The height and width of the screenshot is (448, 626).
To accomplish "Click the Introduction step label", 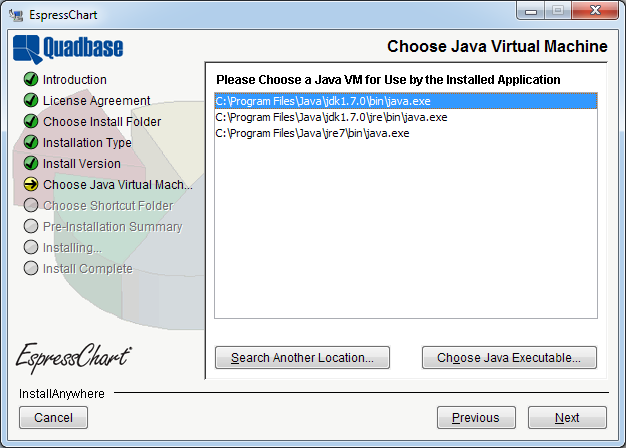I will pyautogui.click(x=75, y=79).
